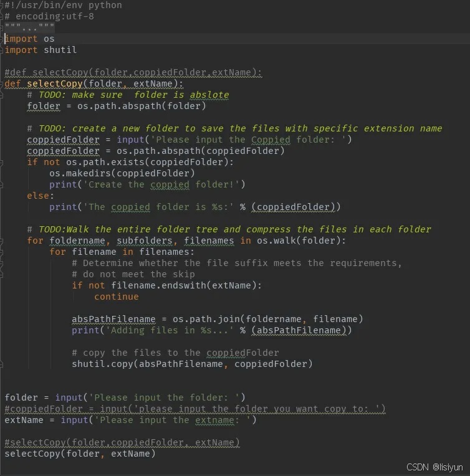The image size is (470, 476).
Task: Click comment '# do not meet the skip'
Action: (133, 274)
